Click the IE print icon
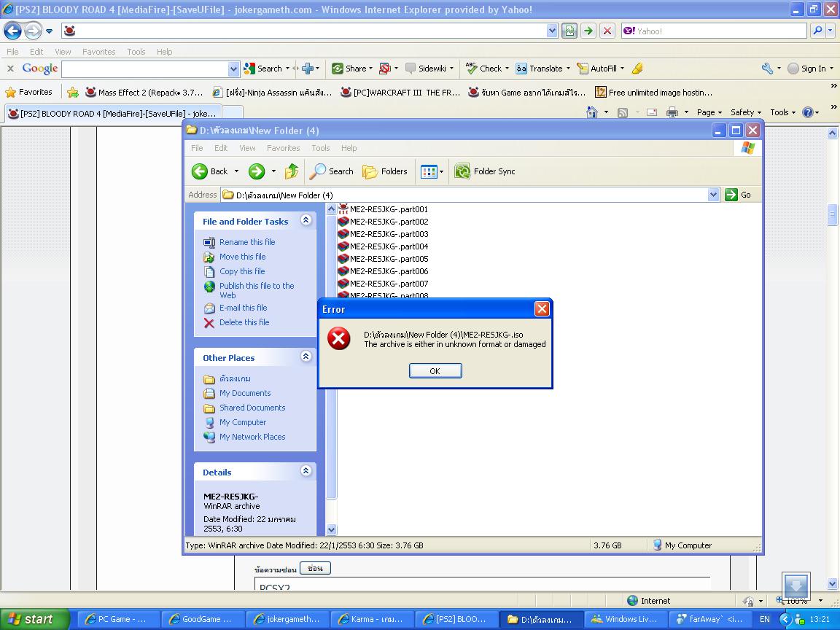Viewport: 840px width, 630px height. coord(672,112)
